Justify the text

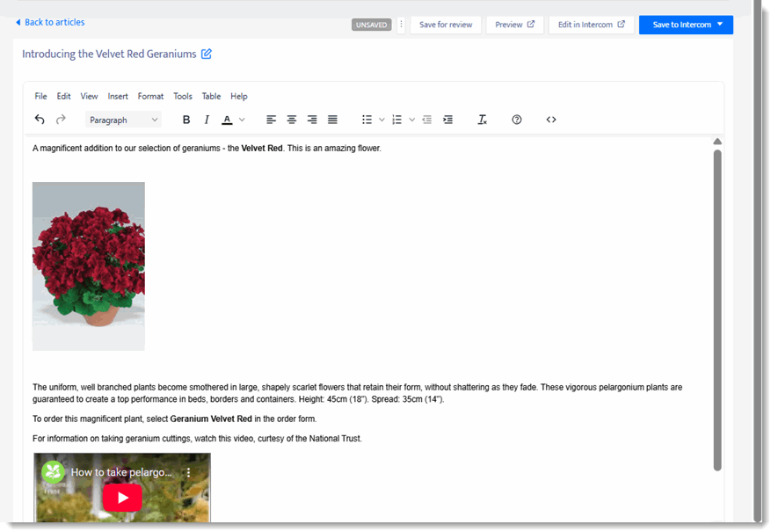click(x=332, y=120)
